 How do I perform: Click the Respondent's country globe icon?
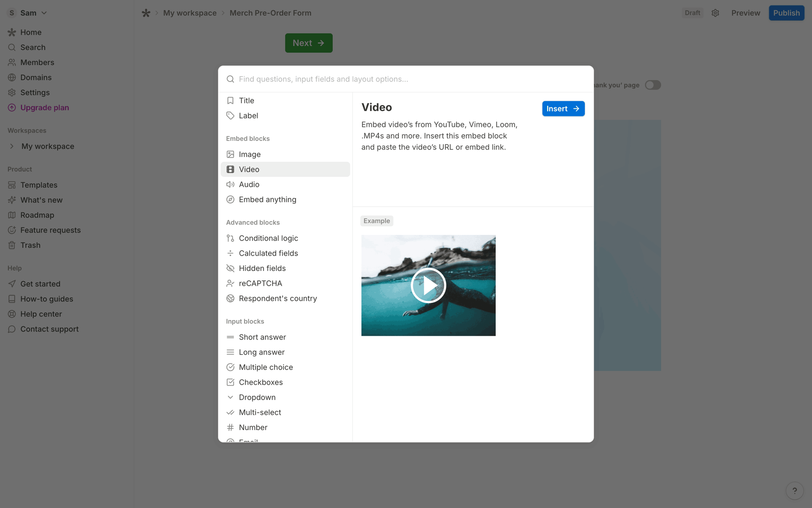(x=230, y=298)
